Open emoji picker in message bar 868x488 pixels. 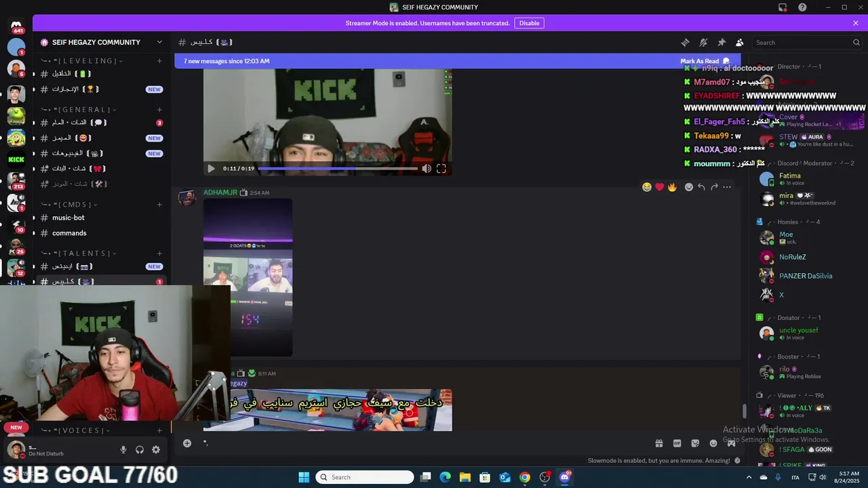click(713, 443)
